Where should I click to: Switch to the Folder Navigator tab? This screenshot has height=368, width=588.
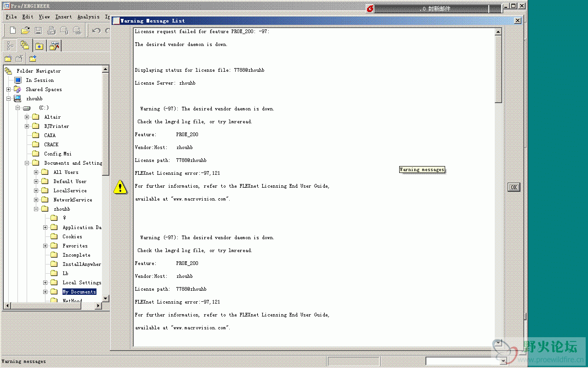25,45
